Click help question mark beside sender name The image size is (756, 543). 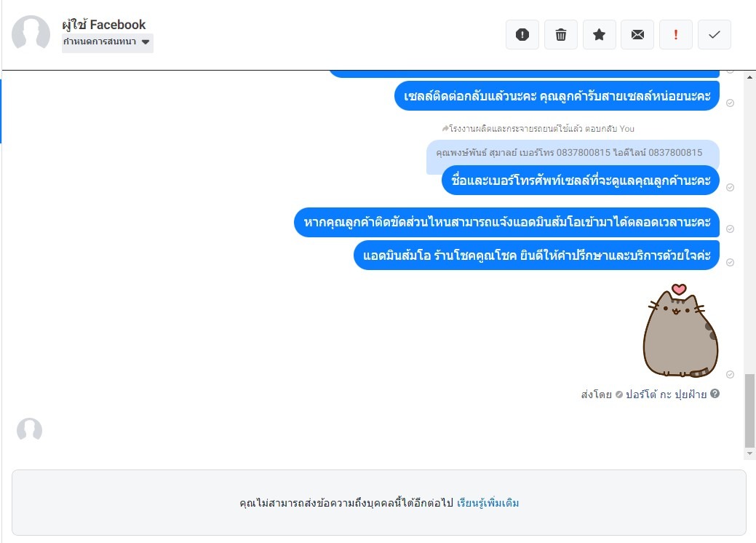(715, 394)
